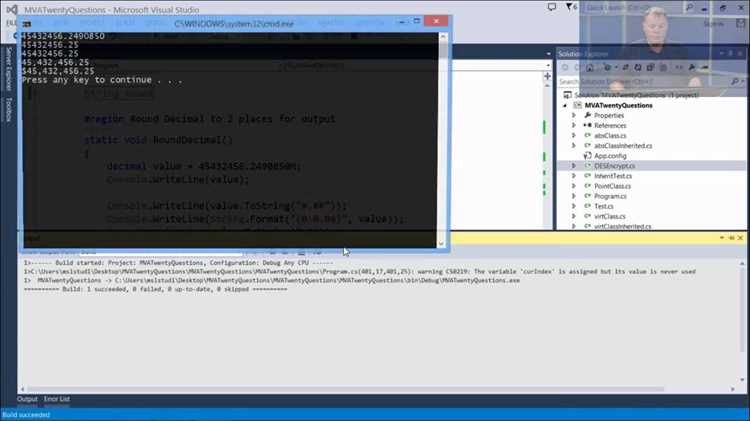The image size is (750, 421).
Task: Click the Output panel horizontal scrollbar
Action: click(378, 389)
